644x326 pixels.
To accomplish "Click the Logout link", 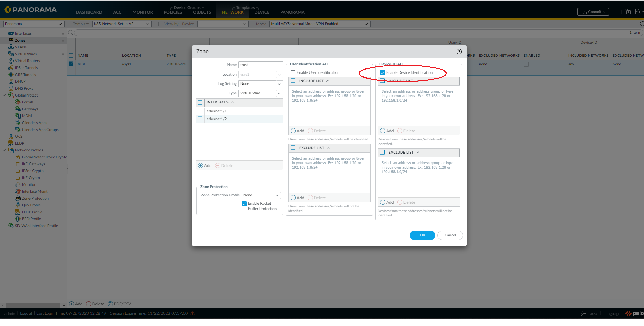I will coord(26,313).
